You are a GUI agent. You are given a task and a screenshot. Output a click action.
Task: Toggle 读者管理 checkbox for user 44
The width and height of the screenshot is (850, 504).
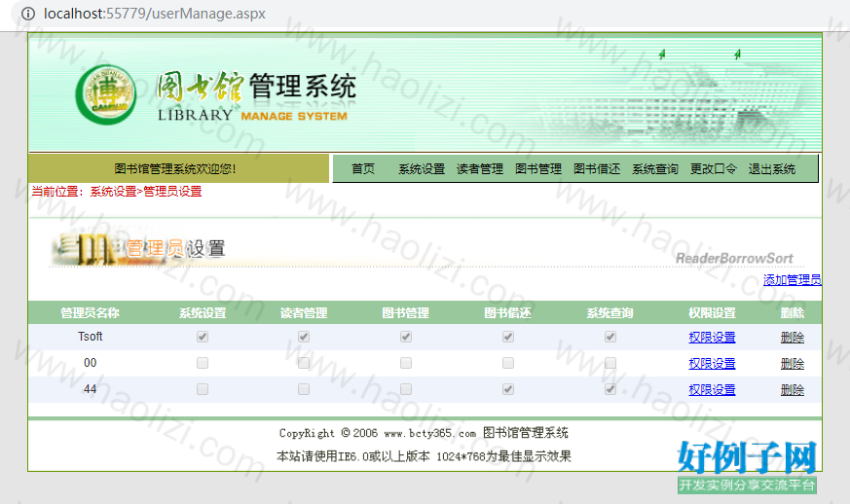click(304, 389)
